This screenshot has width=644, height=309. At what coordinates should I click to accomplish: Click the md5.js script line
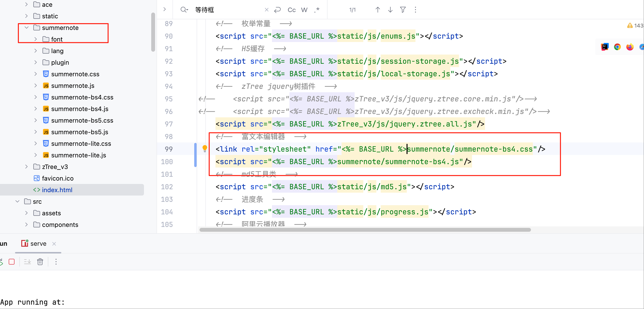(x=335, y=187)
